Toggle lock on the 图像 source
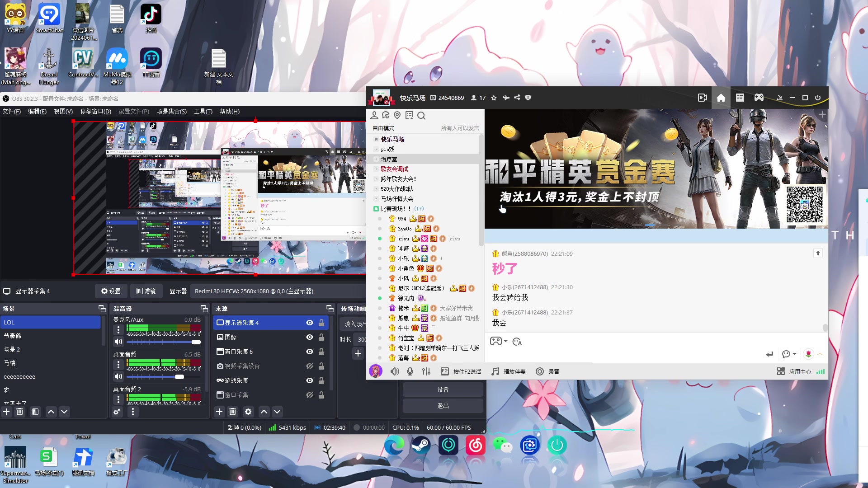868x488 pixels. tap(321, 337)
